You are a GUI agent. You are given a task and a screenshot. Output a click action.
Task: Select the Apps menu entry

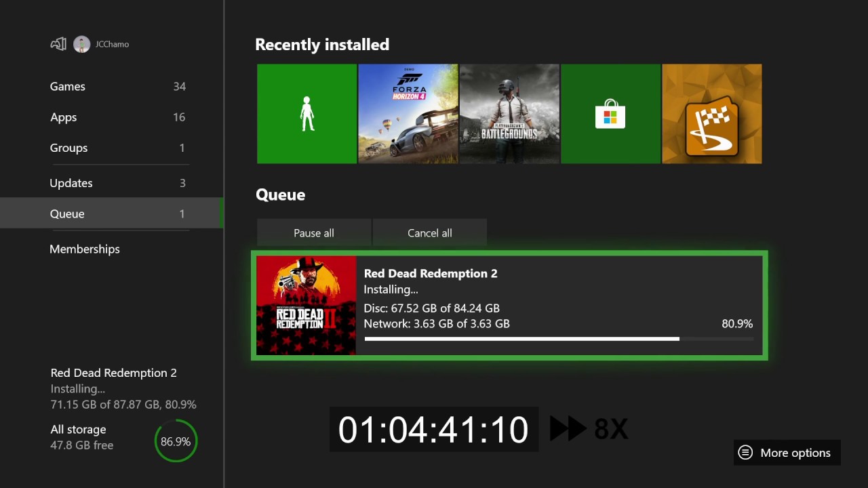tap(112, 117)
